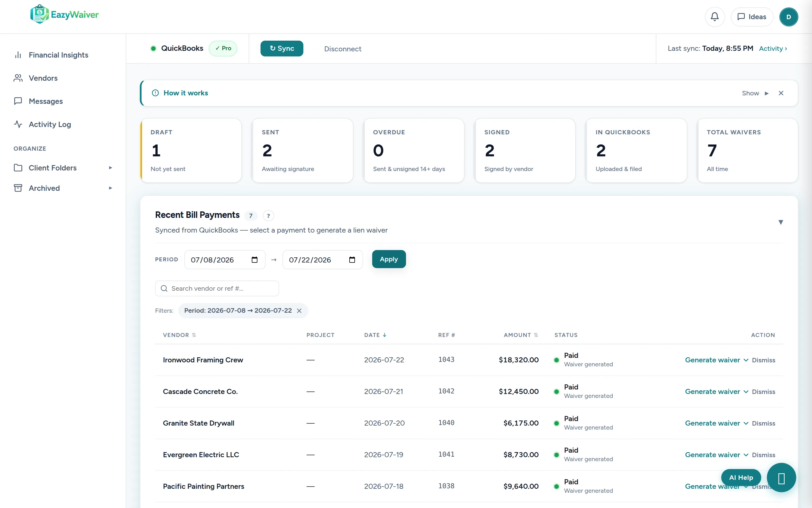Open the start date calendar picker
The width and height of the screenshot is (812, 508).
pos(254,260)
